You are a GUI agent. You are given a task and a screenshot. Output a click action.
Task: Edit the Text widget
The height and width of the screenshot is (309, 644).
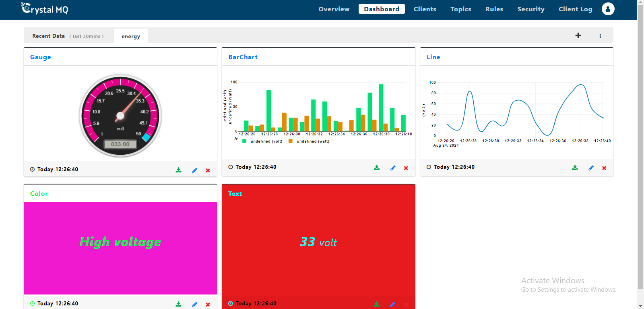click(393, 304)
